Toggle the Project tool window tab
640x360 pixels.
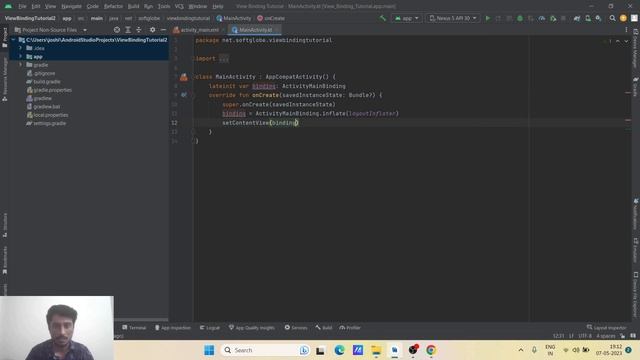click(x=4, y=38)
